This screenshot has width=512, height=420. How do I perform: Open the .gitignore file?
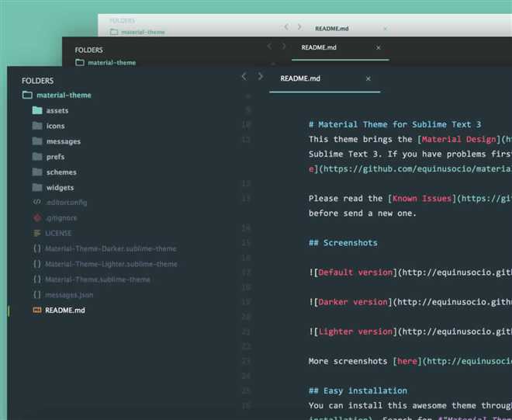click(61, 217)
